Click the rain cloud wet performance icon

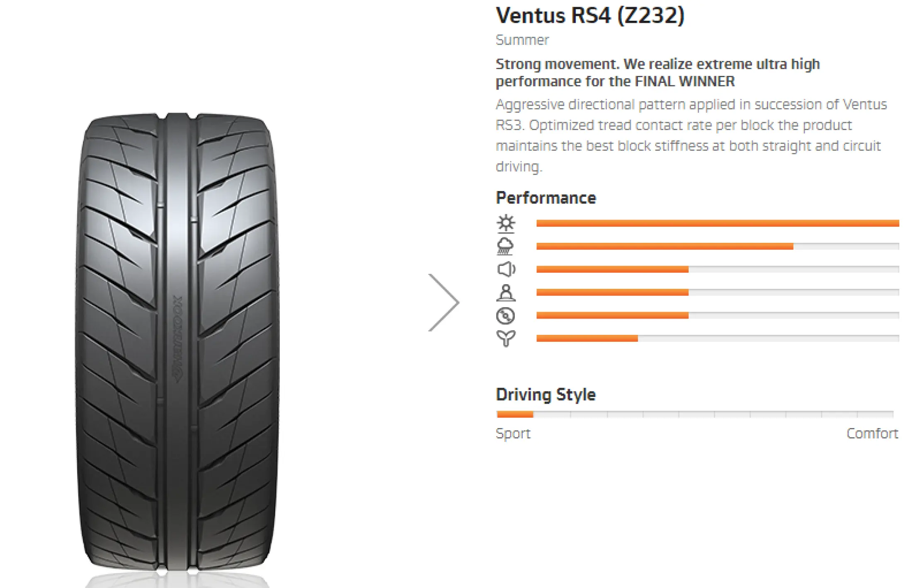(505, 246)
